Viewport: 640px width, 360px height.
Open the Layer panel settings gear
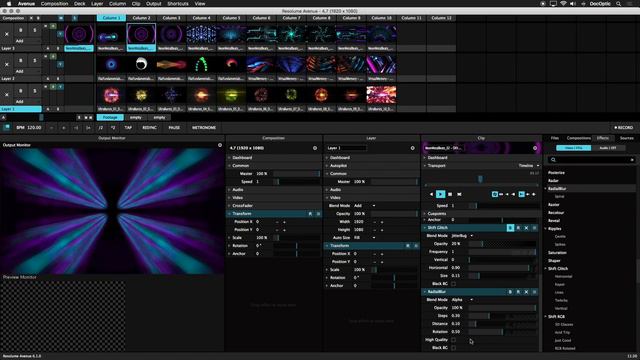tap(412, 148)
